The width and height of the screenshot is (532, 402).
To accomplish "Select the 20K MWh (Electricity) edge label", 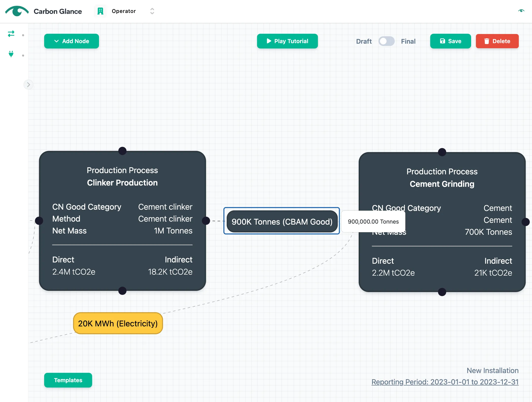I will click(118, 323).
